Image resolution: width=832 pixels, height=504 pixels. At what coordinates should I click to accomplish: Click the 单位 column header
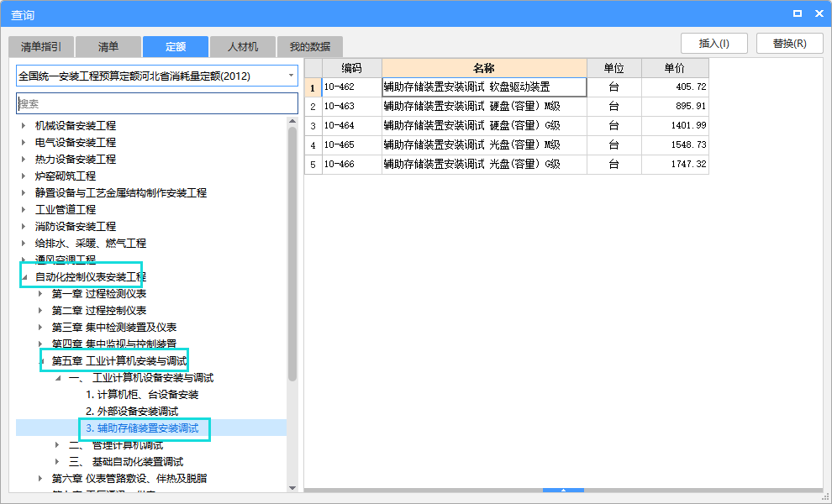614,68
